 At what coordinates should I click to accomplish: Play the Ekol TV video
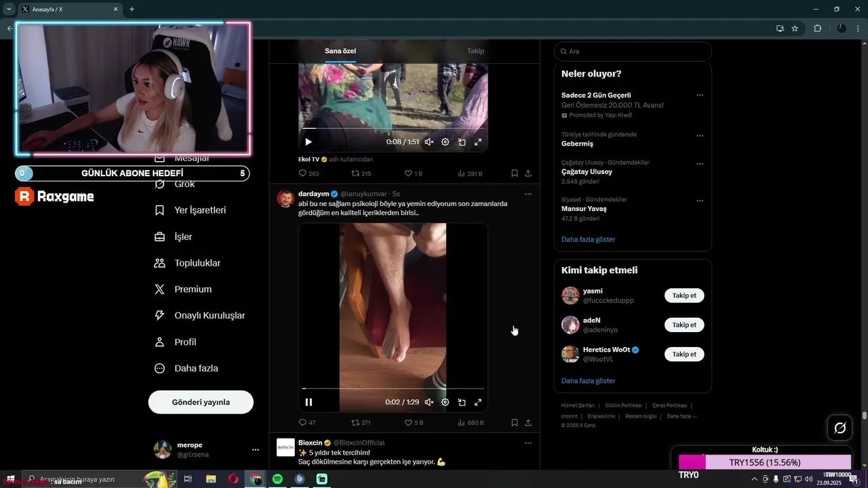309,142
